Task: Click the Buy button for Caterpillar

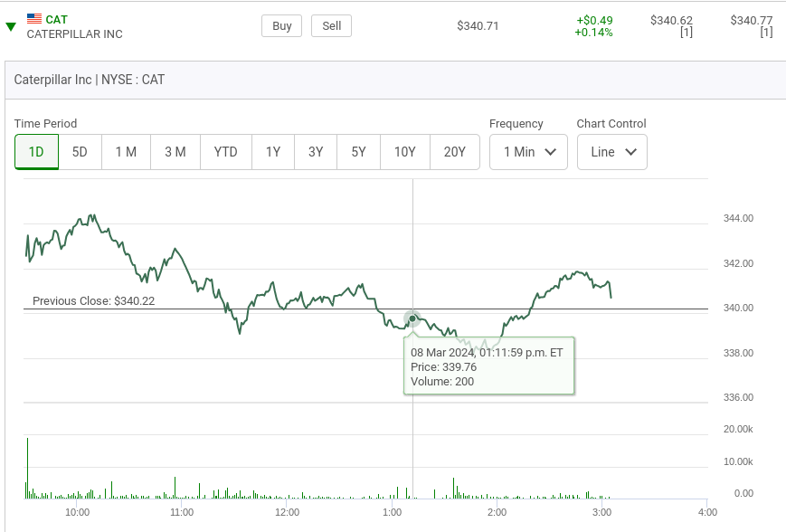Action: pyautogui.click(x=281, y=26)
